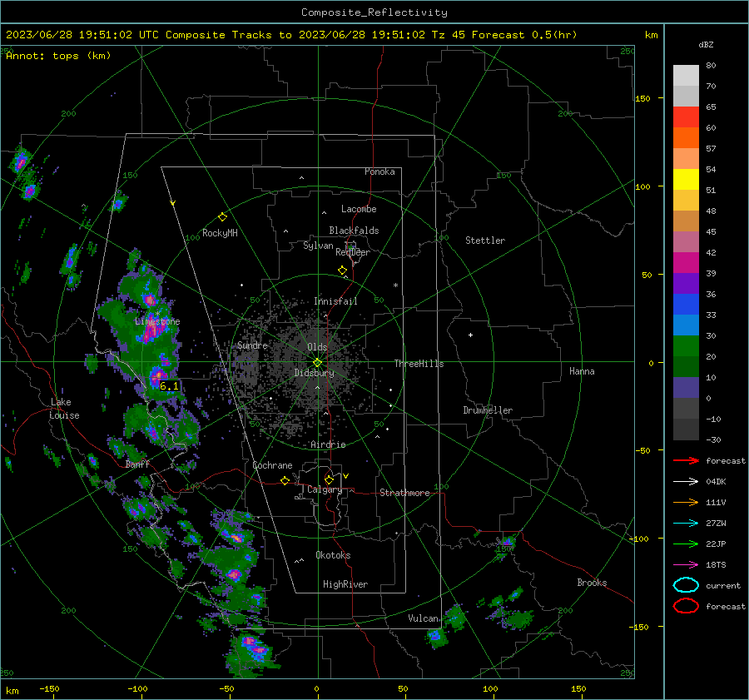Screen dimensions: 749x700
Task: Click the Okotoks city label
Action: click(x=333, y=555)
